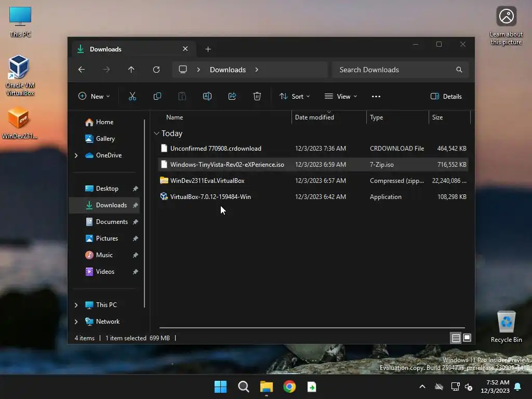532x399 pixels.
Task: Open the Sort dropdown menu
Action: (295, 96)
